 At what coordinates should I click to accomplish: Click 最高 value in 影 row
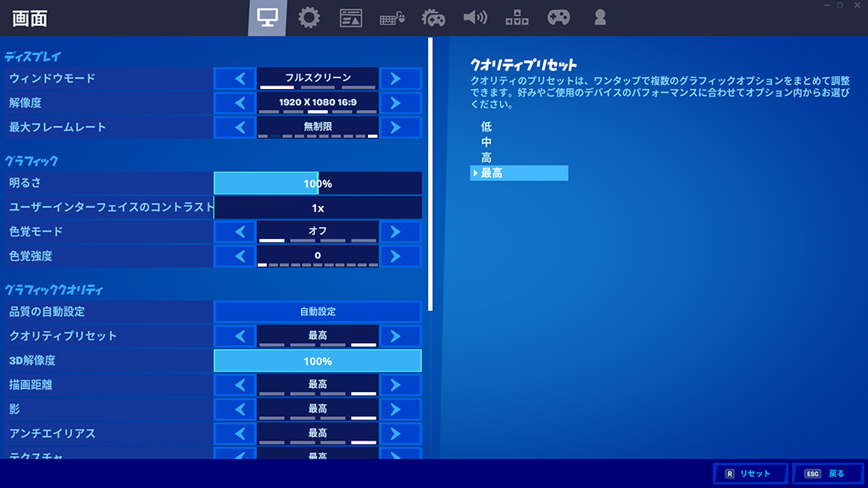(x=318, y=409)
